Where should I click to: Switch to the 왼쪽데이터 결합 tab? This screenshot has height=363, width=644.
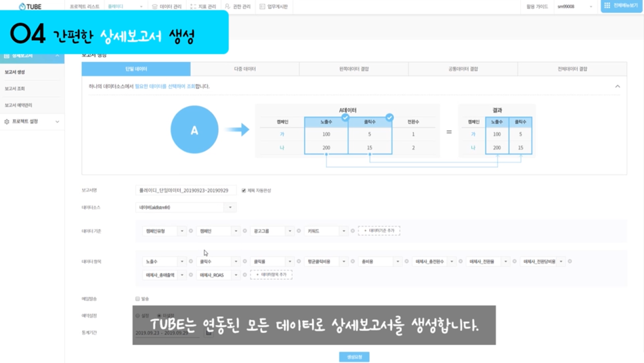click(354, 69)
